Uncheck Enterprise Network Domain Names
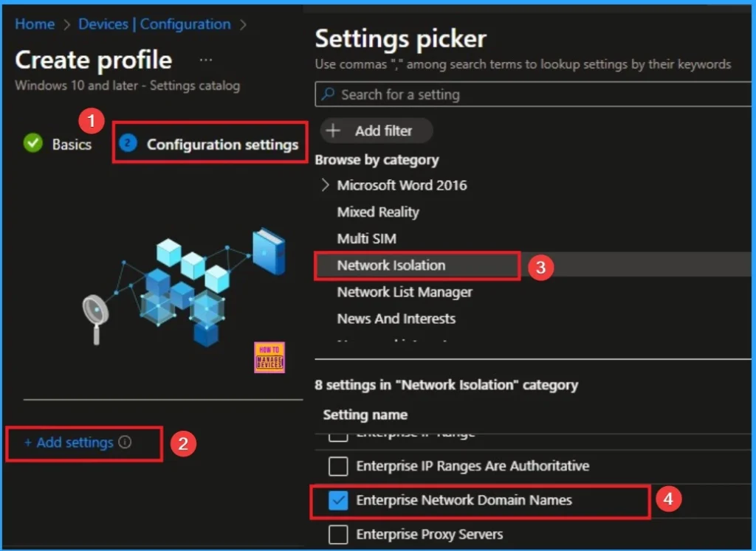Screen dimensions: 756x551 (x=338, y=500)
